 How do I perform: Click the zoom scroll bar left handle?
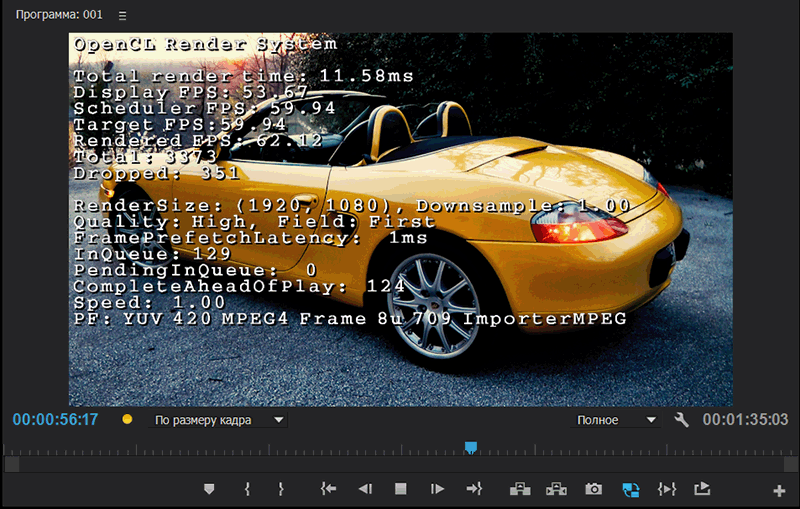tap(12, 464)
